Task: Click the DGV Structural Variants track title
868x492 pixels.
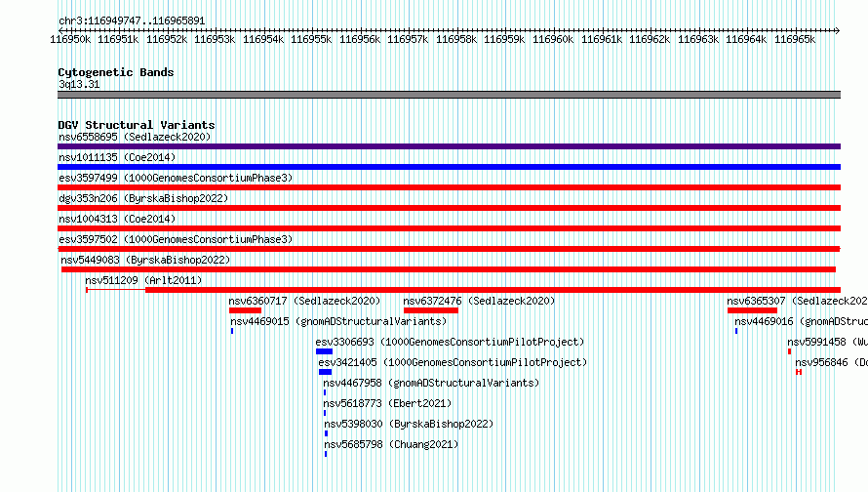Action: tap(137, 125)
